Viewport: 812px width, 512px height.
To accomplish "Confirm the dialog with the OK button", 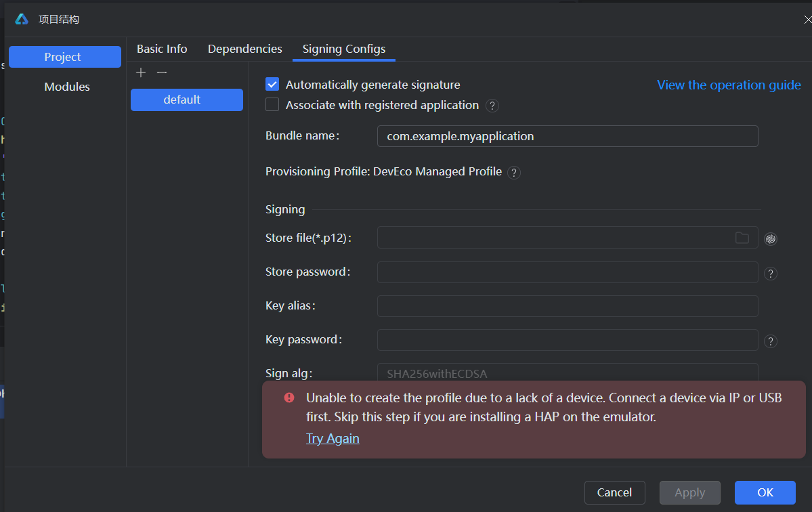I will tap(765, 492).
